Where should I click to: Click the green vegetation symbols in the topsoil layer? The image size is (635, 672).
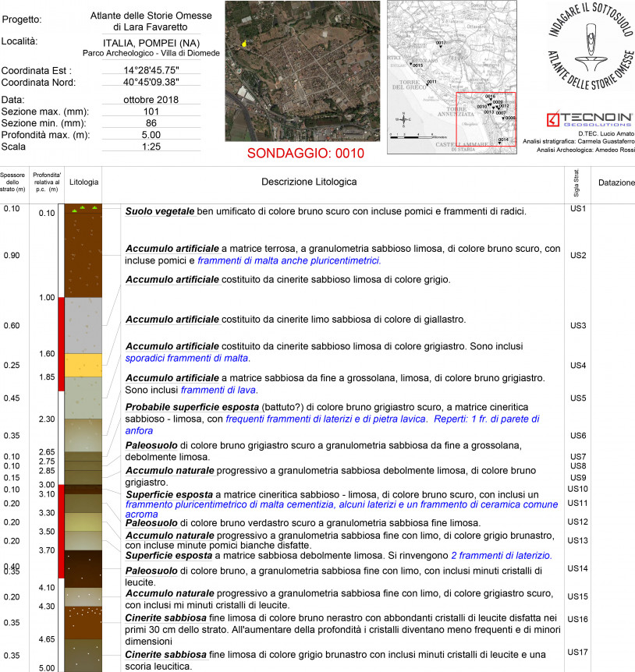(83, 210)
